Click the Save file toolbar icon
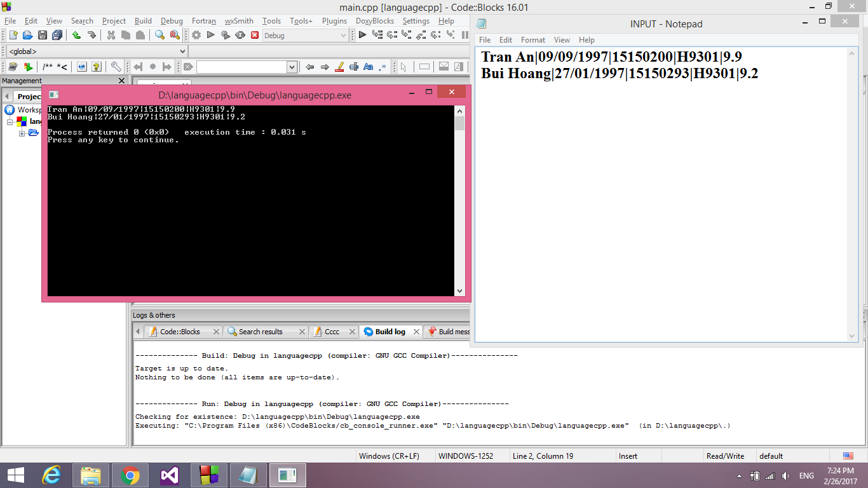 click(x=43, y=36)
